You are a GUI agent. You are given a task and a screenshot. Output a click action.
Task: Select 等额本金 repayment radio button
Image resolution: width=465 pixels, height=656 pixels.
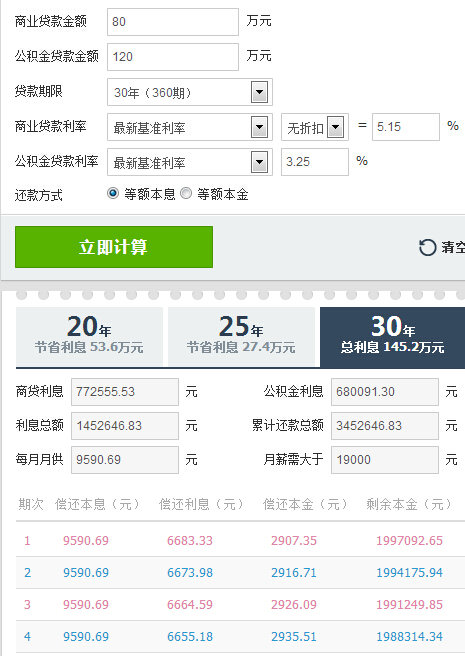(x=186, y=193)
